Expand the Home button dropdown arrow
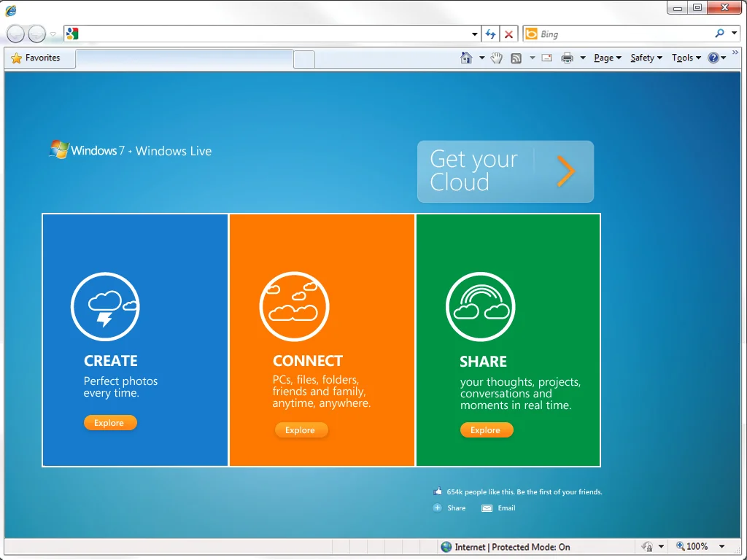Screen dimensions: 747x560 [x=481, y=58]
